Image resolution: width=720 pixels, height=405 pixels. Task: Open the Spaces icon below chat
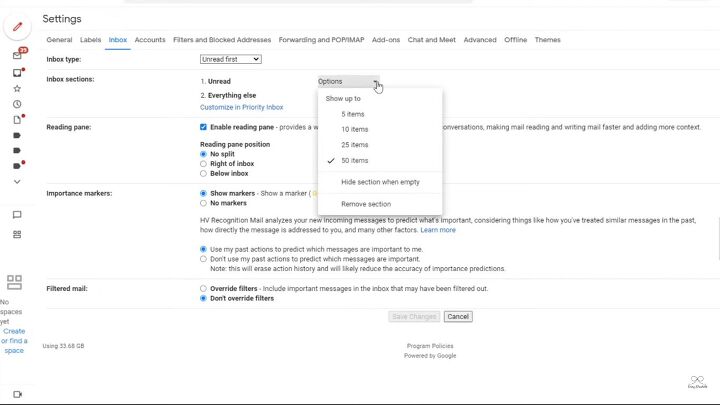pyautogui.click(x=17, y=234)
